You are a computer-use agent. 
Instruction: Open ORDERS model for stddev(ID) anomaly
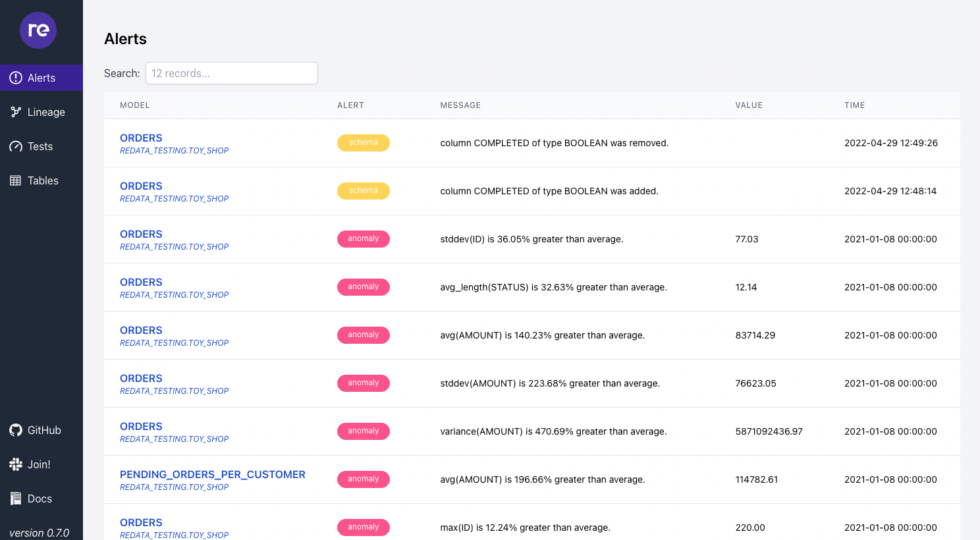[141, 234]
